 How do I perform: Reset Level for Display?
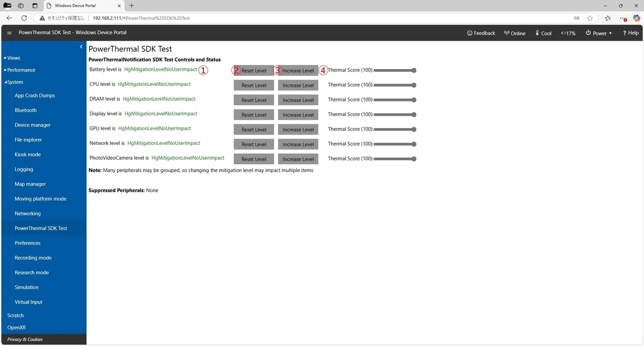[x=254, y=115]
